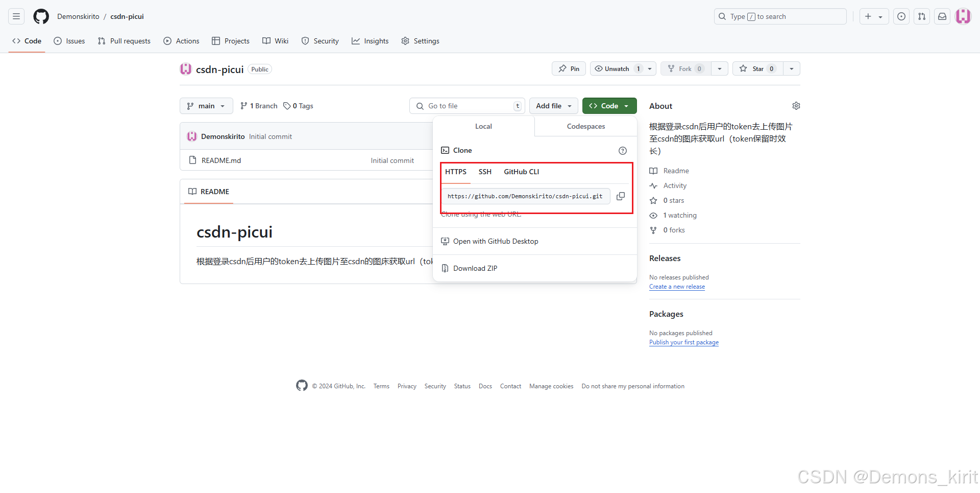
Task: Download the repository ZIP
Action: pyautogui.click(x=469, y=268)
